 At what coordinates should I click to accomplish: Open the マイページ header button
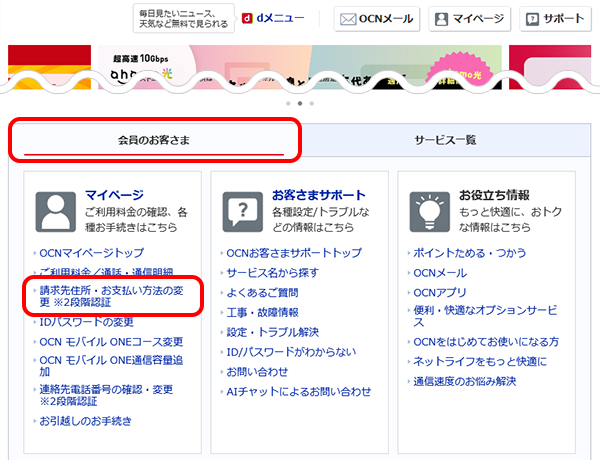click(470, 19)
